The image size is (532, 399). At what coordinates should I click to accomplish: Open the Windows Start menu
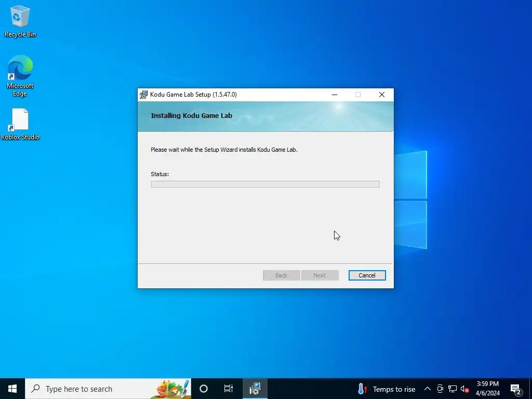pyautogui.click(x=12, y=389)
